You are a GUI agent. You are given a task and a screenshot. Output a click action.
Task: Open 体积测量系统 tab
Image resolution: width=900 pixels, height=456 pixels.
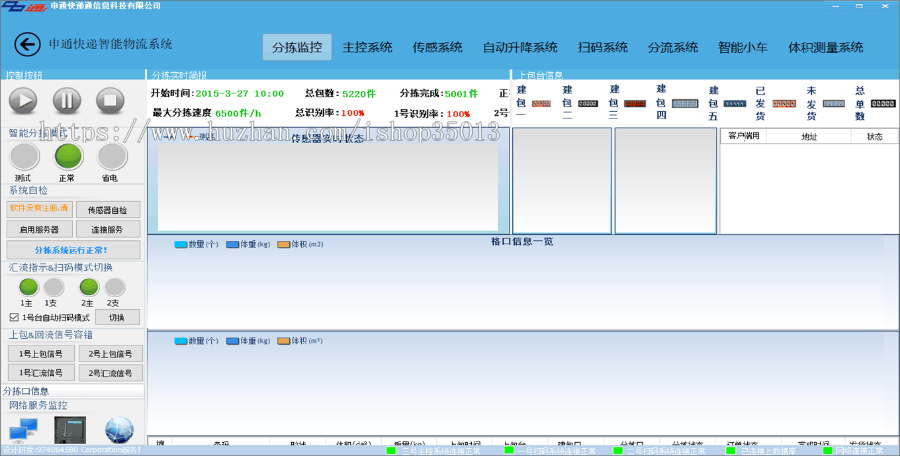tap(825, 47)
